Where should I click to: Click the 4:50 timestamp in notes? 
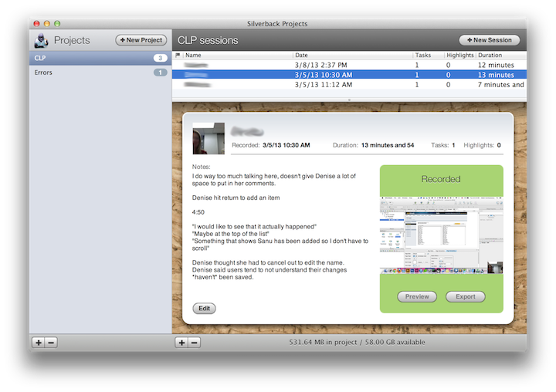tap(198, 212)
